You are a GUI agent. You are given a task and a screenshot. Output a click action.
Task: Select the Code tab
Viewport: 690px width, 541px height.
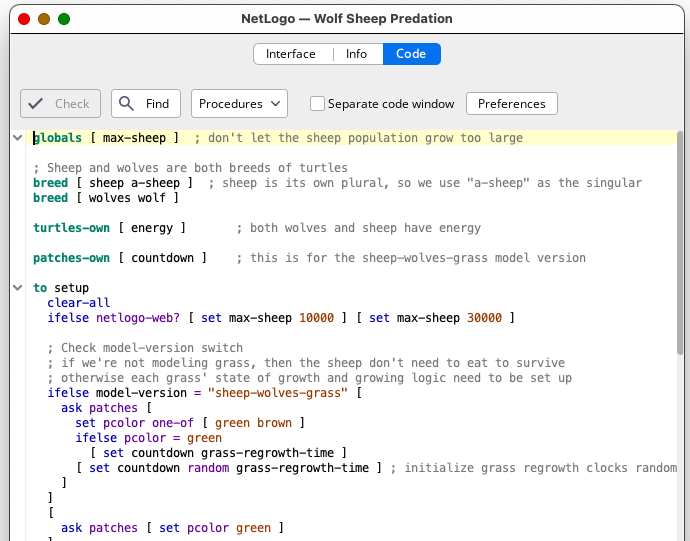(x=411, y=54)
